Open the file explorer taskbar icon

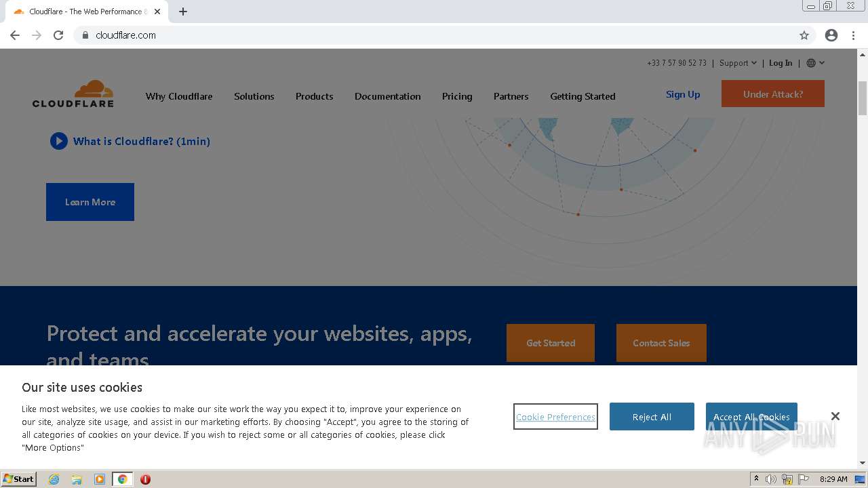(77, 479)
